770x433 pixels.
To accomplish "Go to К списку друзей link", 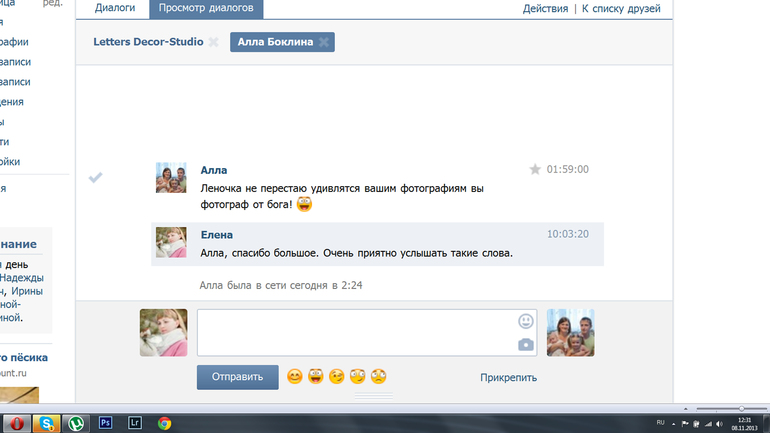I will (x=621, y=8).
